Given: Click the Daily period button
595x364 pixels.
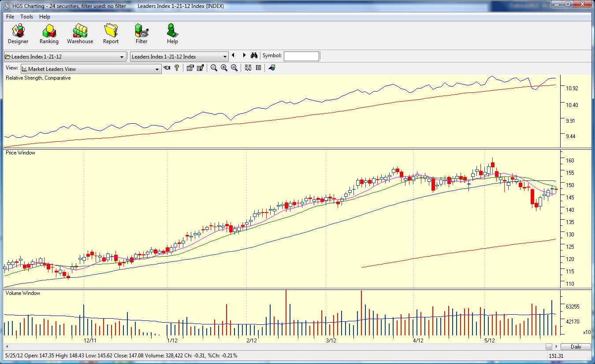Looking at the screenshot, I should coord(576,346).
